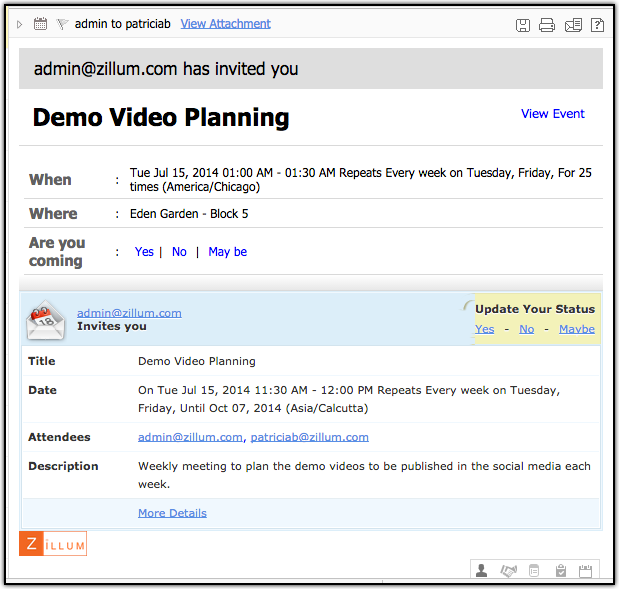
Task: Print the message using printer icon
Action: click(x=547, y=25)
